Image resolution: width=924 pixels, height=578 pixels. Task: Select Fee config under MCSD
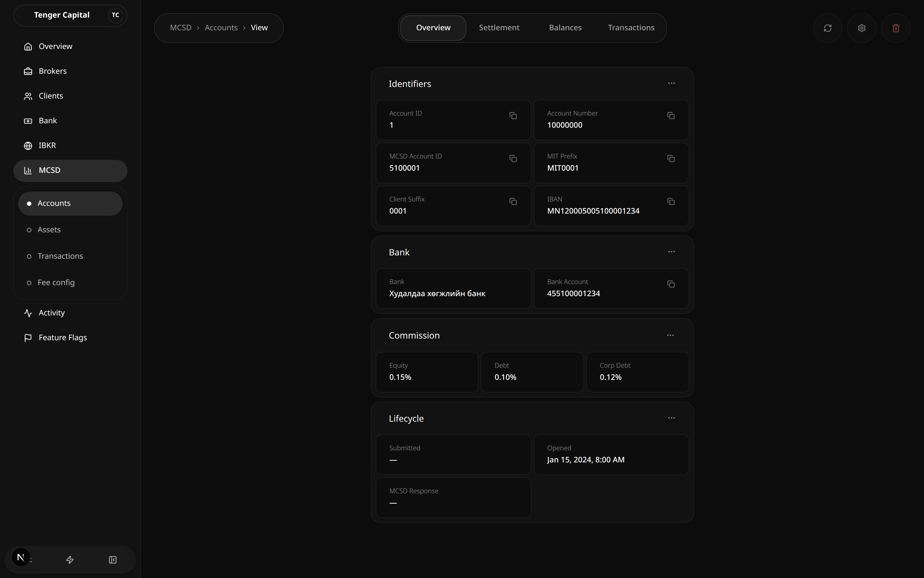coord(70,282)
